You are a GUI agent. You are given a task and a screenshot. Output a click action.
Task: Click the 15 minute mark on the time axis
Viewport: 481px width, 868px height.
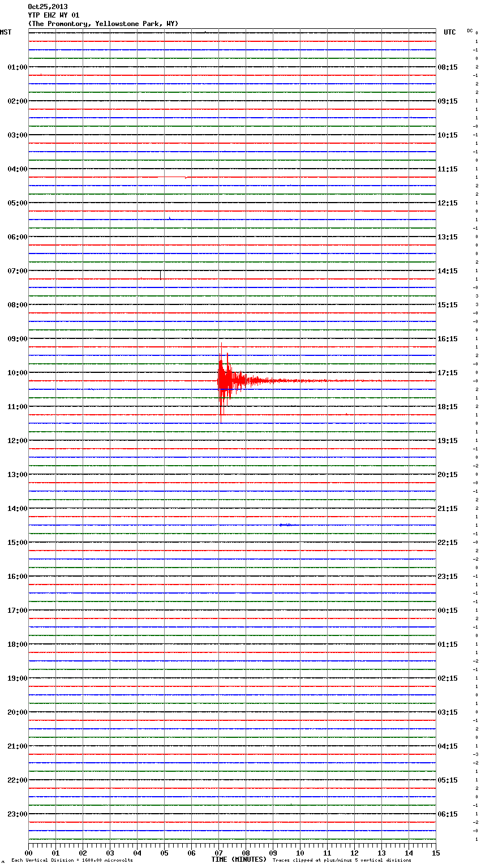pos(436,853)
